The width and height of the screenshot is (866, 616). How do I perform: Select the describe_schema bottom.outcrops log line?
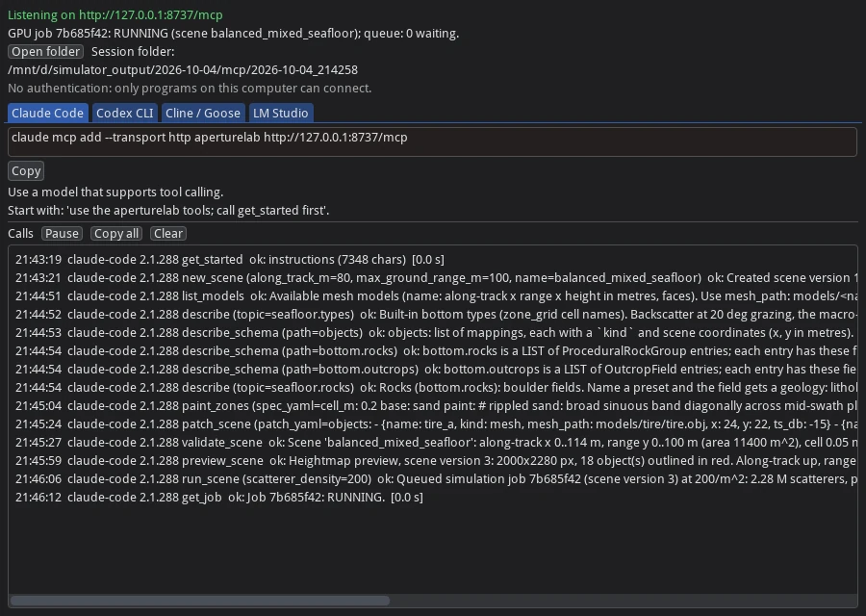pos(436,369)
